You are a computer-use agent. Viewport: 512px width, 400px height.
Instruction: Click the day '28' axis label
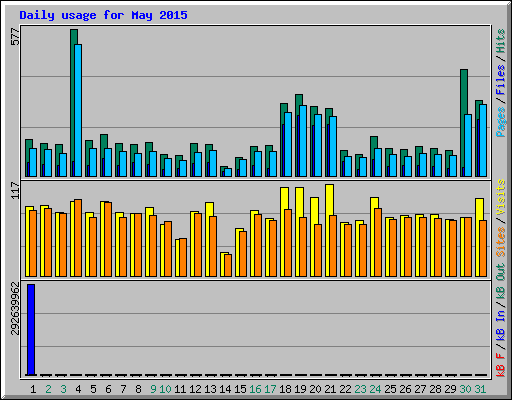[x=435, y=389]
